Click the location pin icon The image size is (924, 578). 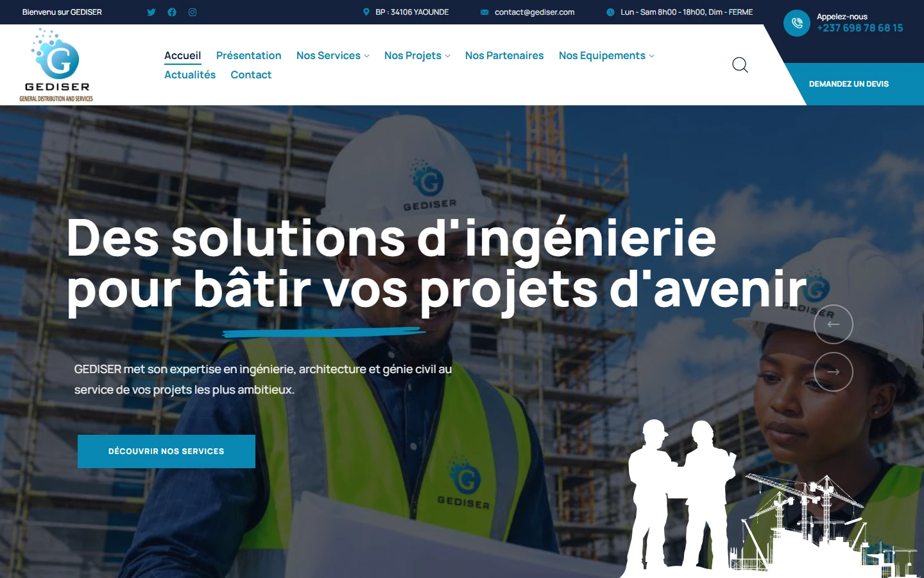(366, 12)
